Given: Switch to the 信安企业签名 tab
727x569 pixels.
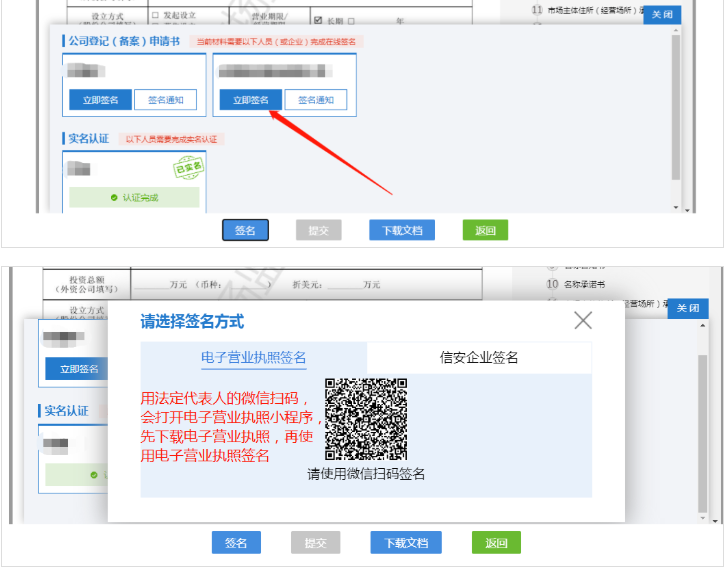Looking at the screenshot, I should click(x=479, y=357).
